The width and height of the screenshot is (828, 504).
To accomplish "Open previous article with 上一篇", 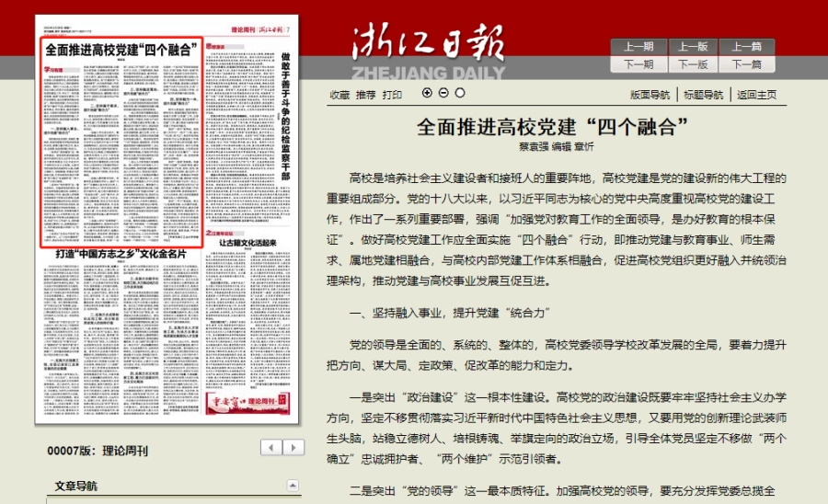I will click(x=747, y=47).
